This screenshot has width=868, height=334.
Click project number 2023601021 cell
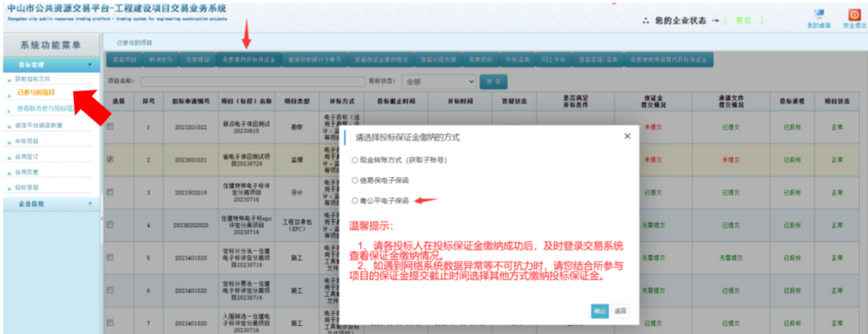190,160
